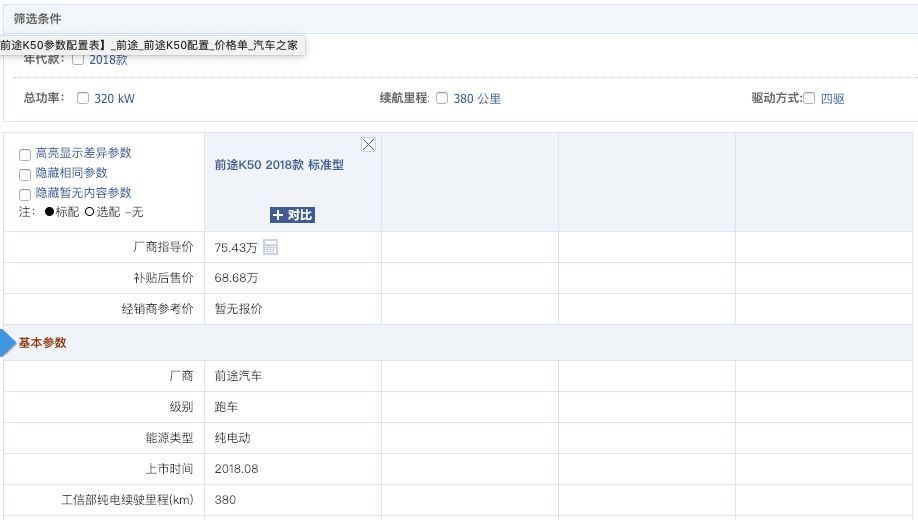Image resolution: width=918 pixels, height=520 pixels.
Task: Open the 前途K50 2018款 标准型 model link
Action: [279, 165]
